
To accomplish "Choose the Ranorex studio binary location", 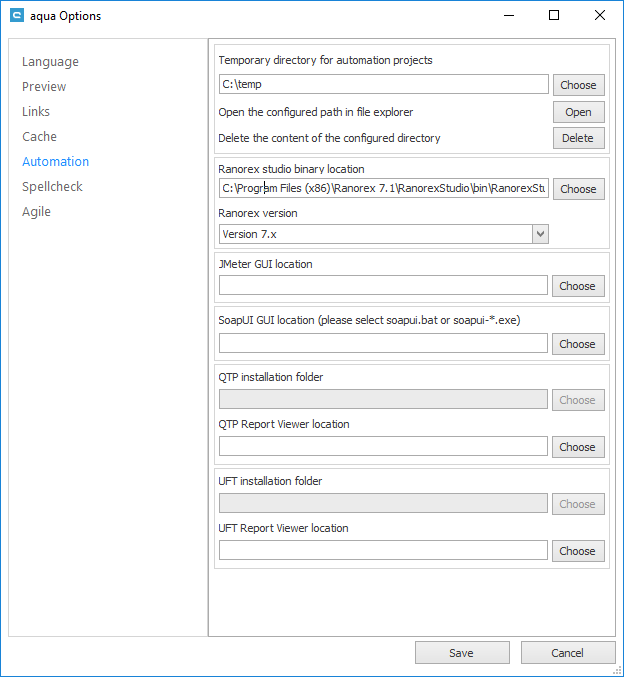I will 578,189.
